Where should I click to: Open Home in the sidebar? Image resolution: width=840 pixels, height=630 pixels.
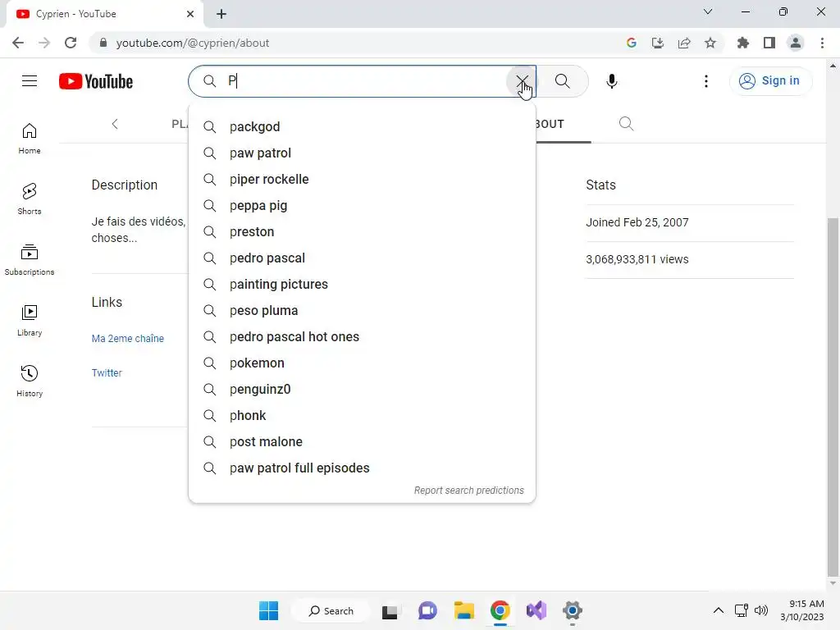tap(30, 138)
